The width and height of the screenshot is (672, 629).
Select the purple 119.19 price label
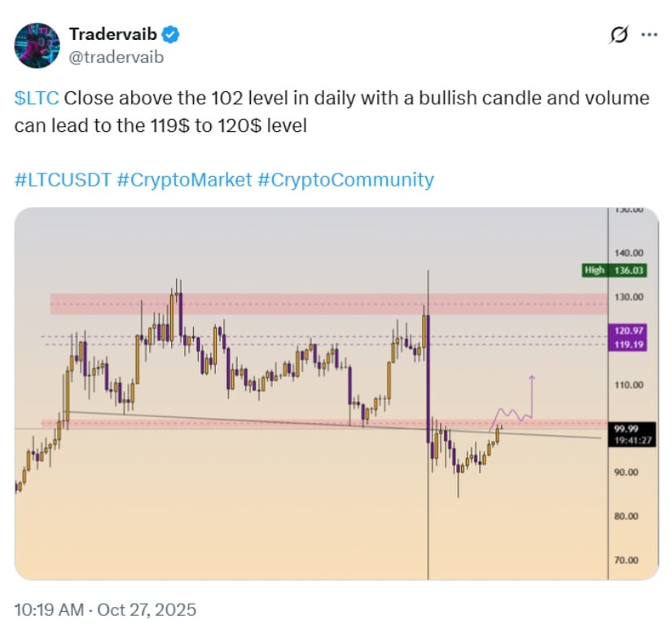[627, 345]
